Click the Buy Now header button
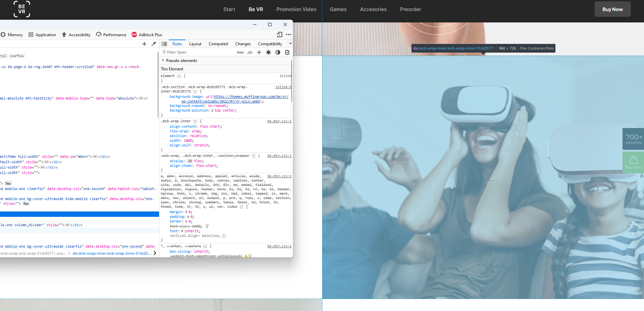This screenshot has height=311, width=644. coord(612,9)
